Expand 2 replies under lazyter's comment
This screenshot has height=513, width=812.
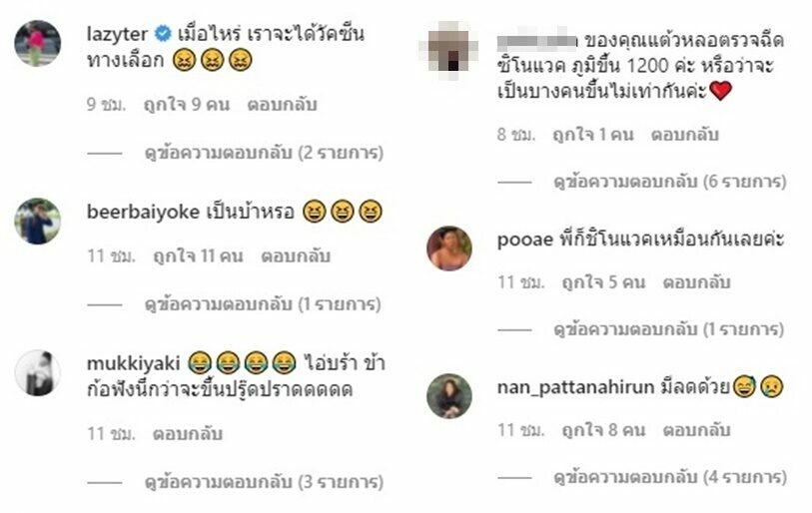264,154
